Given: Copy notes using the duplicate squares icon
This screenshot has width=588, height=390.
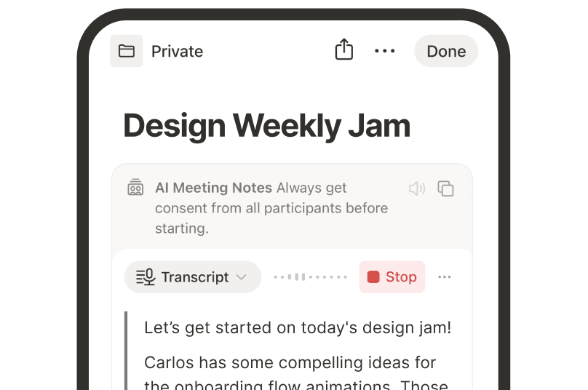Looking at the screenshot, I should click(445, 188).
